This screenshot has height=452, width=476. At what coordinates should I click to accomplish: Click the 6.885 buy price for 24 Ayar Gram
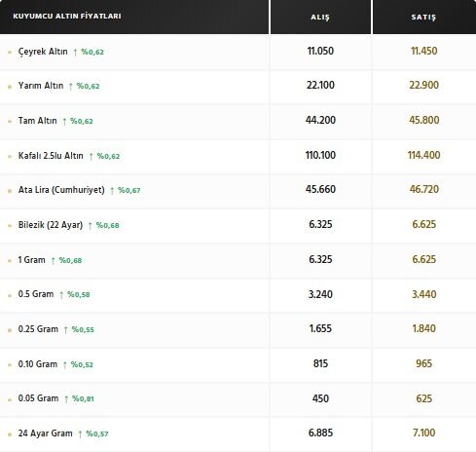point(320,433)
